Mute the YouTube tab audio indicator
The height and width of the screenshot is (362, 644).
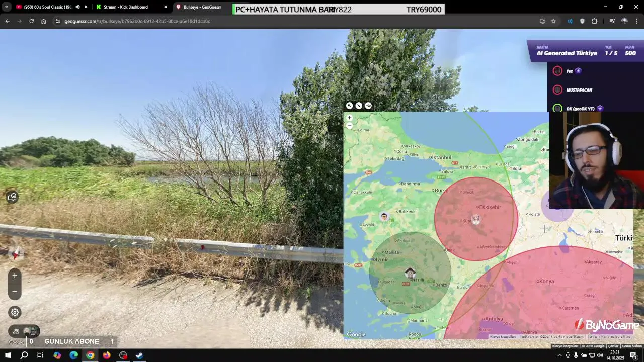[77, 7]
